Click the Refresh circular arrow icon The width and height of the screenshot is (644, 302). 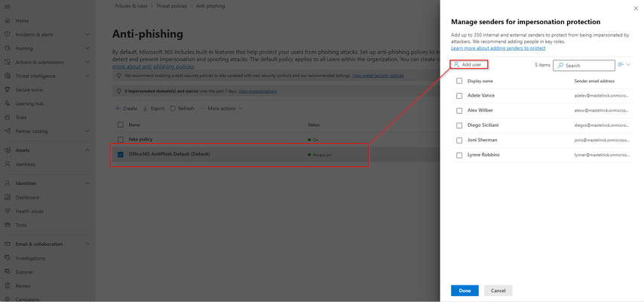173,109
